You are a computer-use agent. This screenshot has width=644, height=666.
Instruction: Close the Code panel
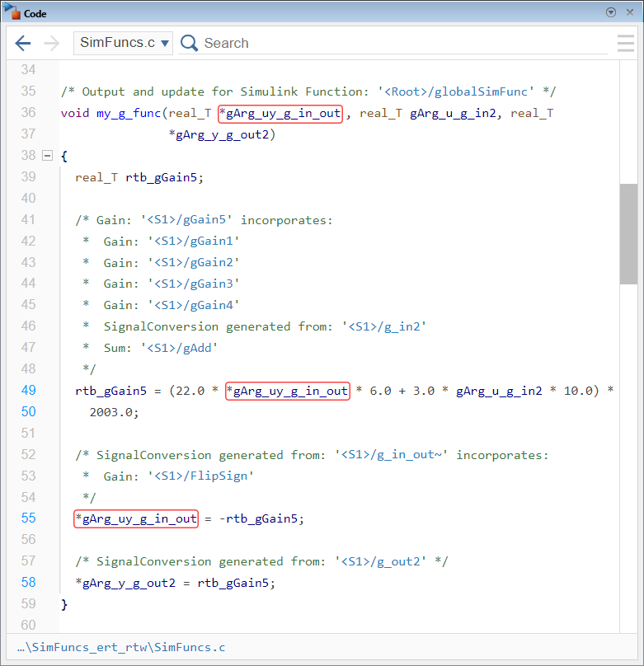pos(630,12)
